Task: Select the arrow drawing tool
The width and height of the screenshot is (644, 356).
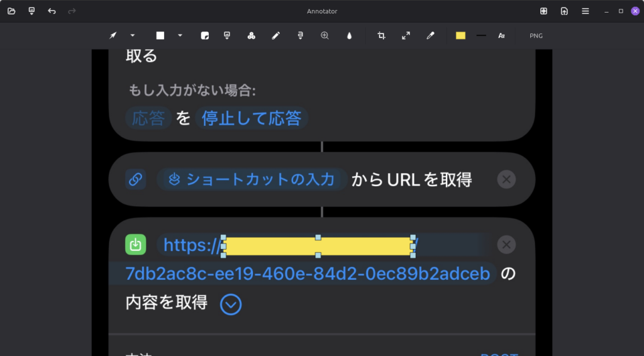Action: click(113, 36)
